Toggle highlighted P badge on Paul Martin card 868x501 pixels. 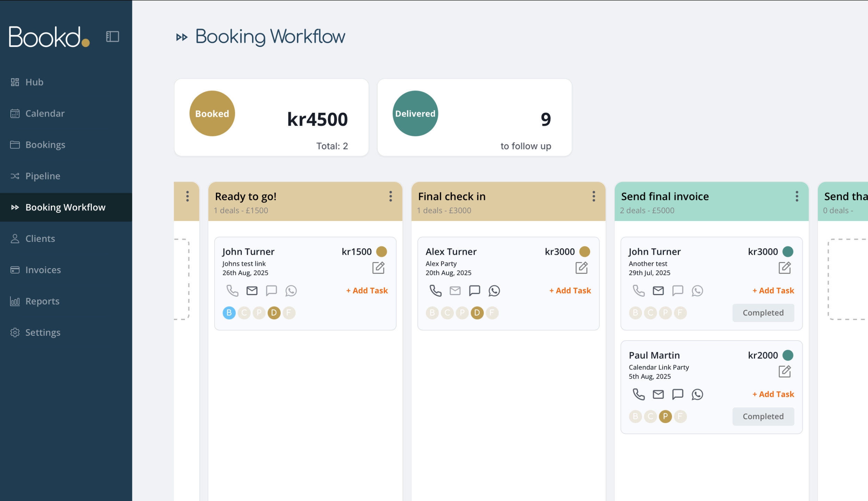665,416
